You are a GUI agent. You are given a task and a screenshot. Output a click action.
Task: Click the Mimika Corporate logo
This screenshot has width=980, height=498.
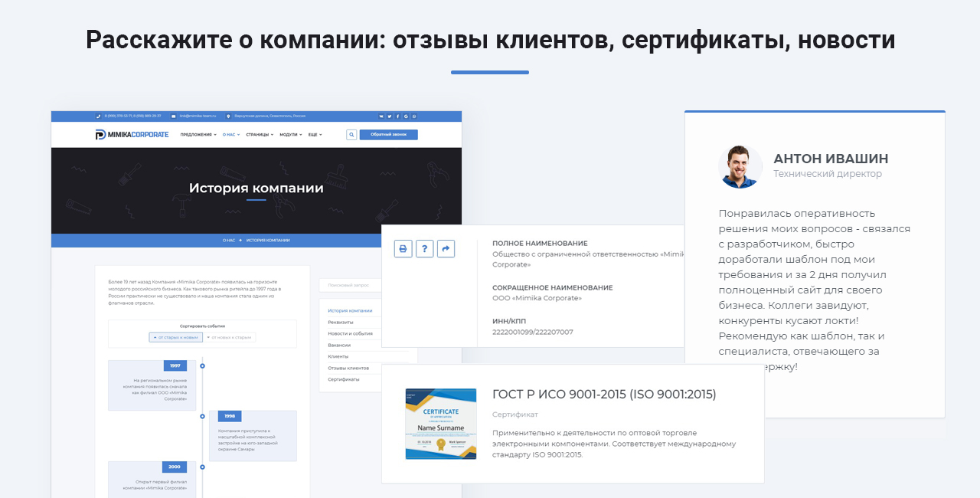point(132,135)
